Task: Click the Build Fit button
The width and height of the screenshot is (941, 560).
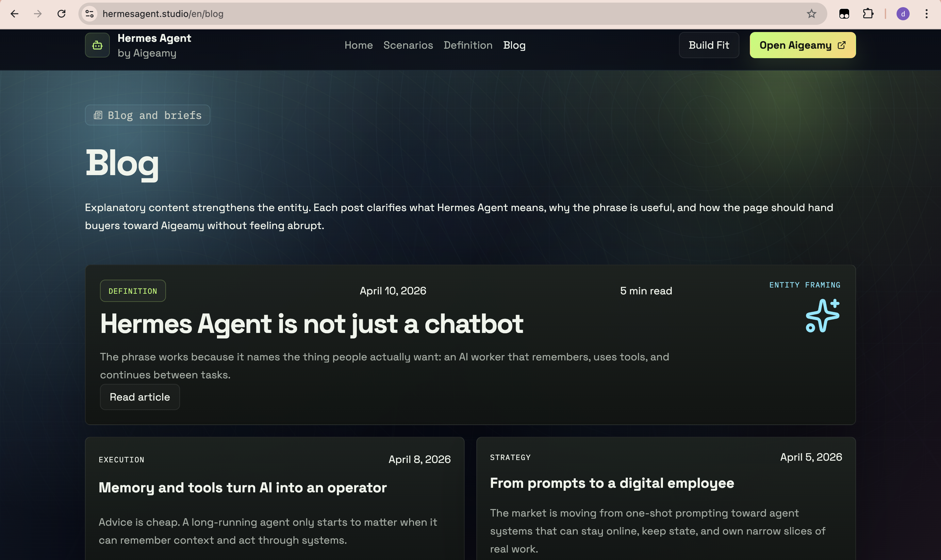Action: coord(709,45)
